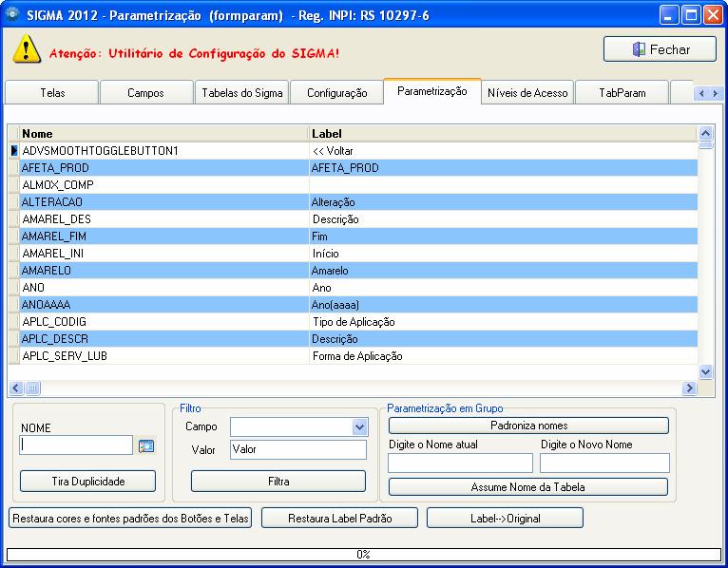Click the 'Alteração' label cell
The height and width of the screenshot is (568, 728).
coord(504,202)
